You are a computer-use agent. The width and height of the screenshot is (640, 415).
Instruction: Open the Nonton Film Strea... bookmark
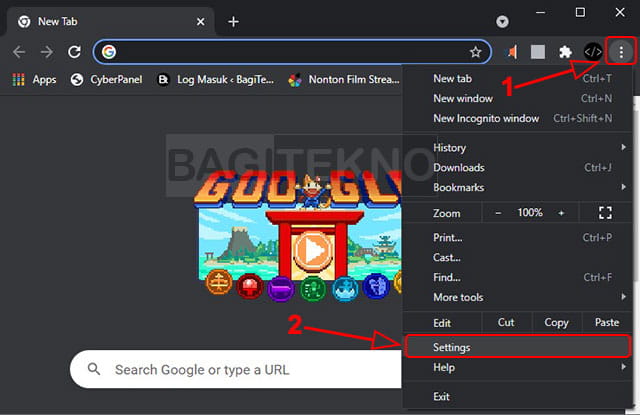pyautogui.click(x=344, y=80)
